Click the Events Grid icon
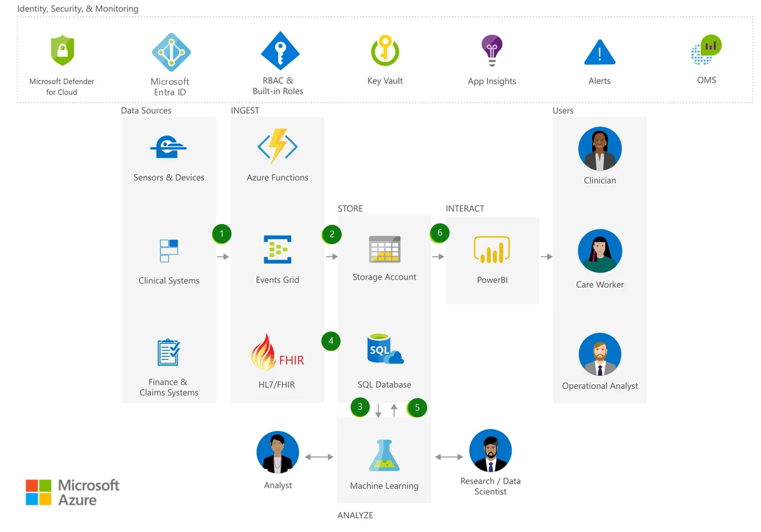Viewport: 761px width, 532px height. (278, 250)
